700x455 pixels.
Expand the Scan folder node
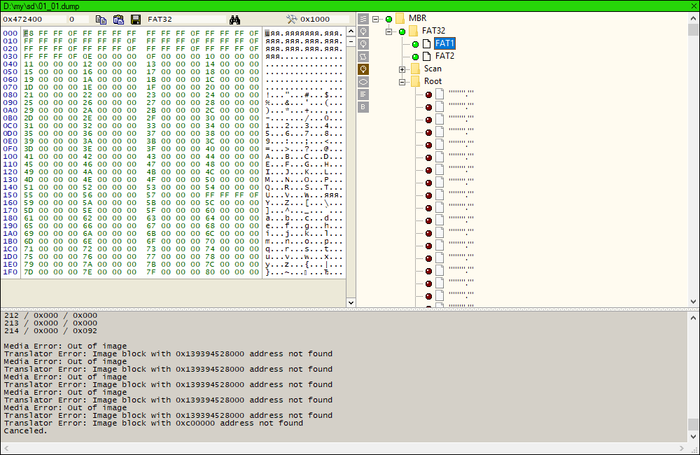pyautogui.click(x=402, y=69)
